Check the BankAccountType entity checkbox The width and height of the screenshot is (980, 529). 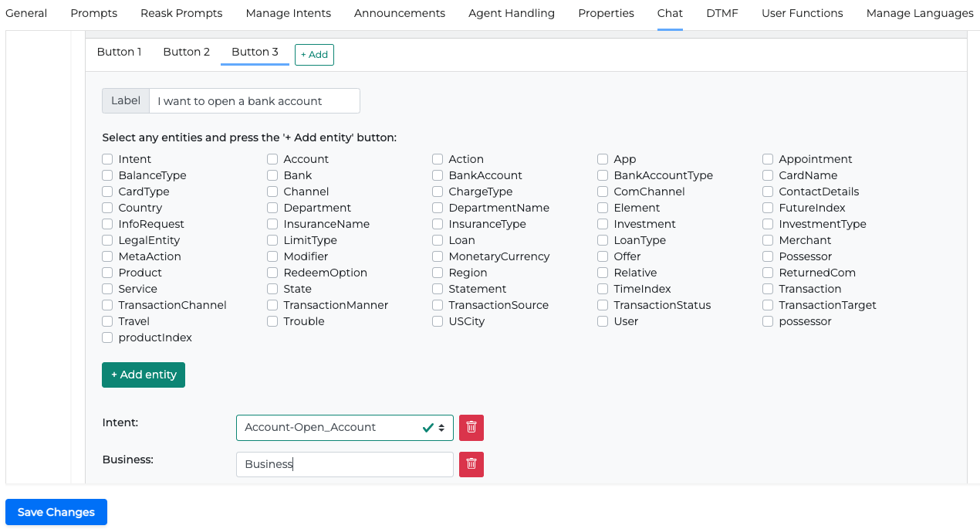603,175
